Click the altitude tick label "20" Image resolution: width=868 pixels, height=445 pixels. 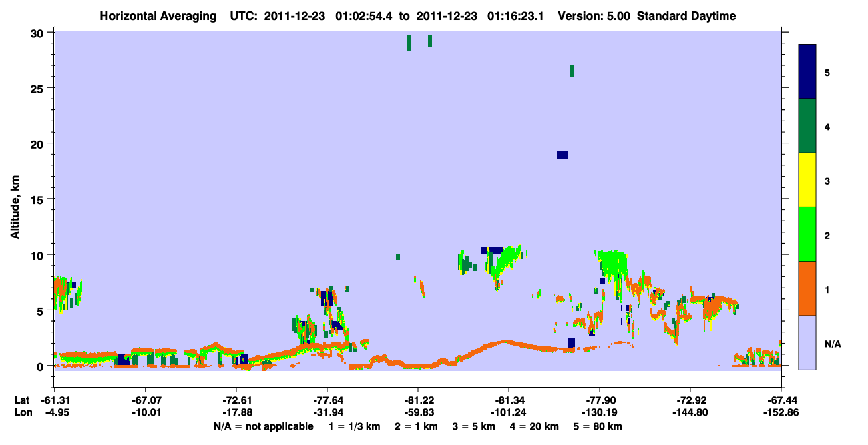[38, 144]
